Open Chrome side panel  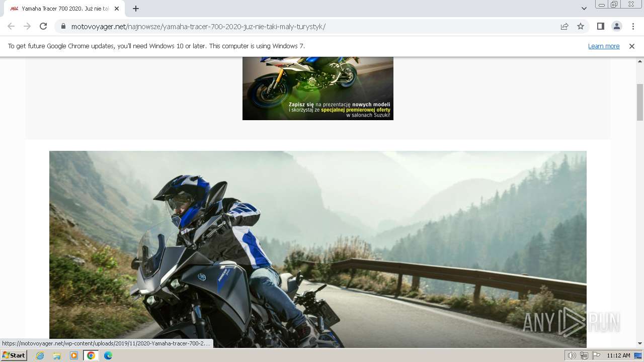tap(600, 26)
